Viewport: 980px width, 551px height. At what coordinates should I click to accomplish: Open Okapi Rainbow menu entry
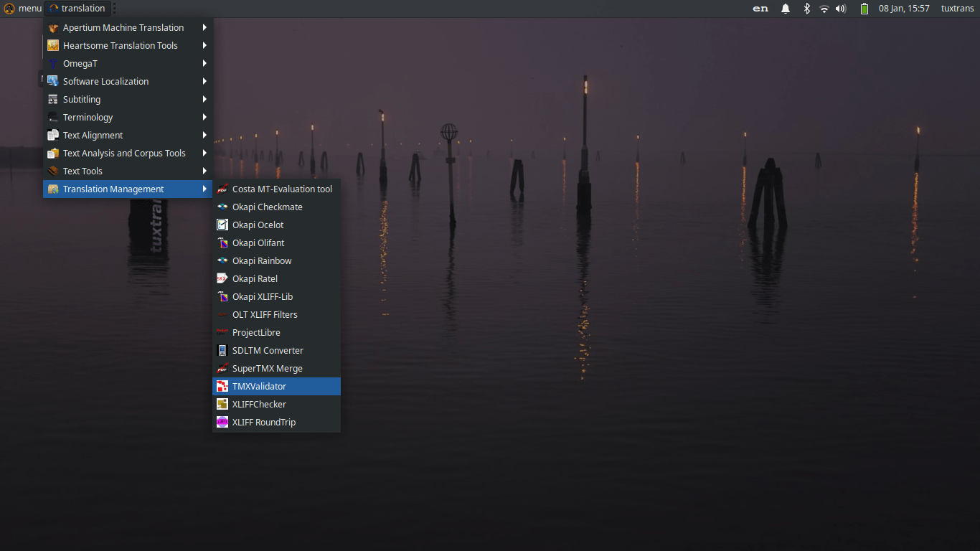click(x=277, y=261)
